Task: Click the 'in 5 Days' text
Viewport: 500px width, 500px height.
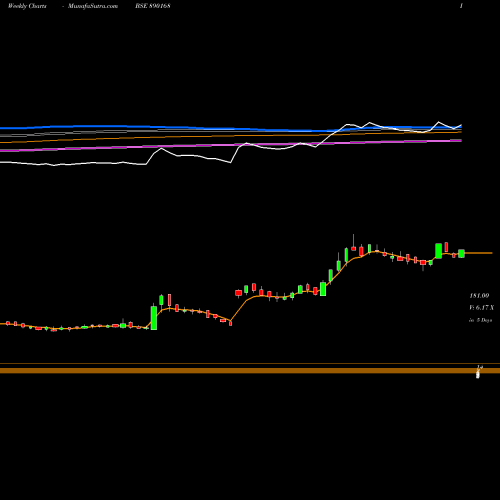Action: pyautogui.click(x=480, y=320)
